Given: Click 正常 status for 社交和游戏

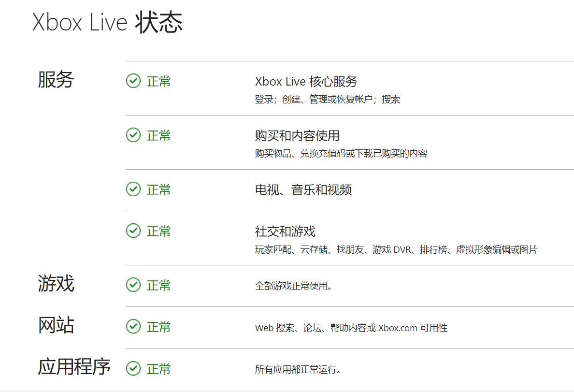Looking at the screenshot, I should pos(158,232).
